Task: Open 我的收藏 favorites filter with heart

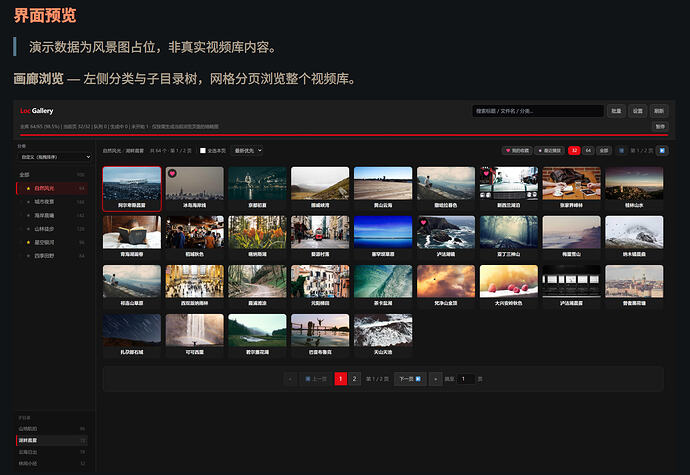Action: pos(517,151)
